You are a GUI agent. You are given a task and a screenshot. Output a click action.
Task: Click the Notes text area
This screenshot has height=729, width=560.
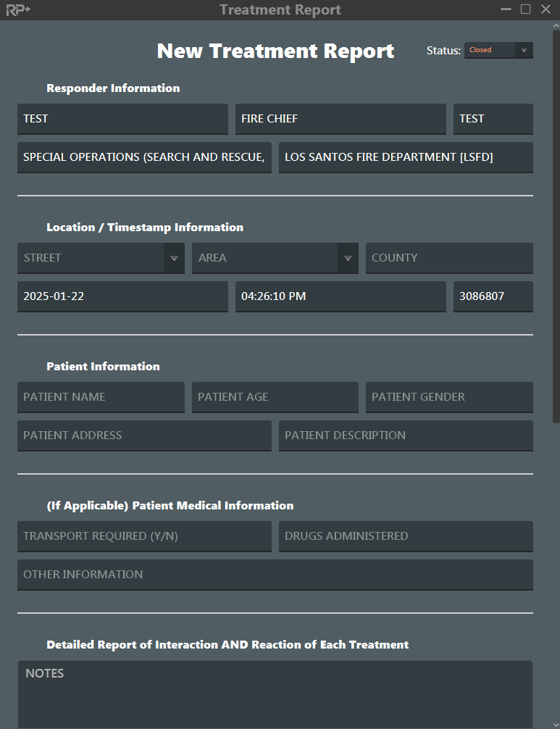pos(275,696)
